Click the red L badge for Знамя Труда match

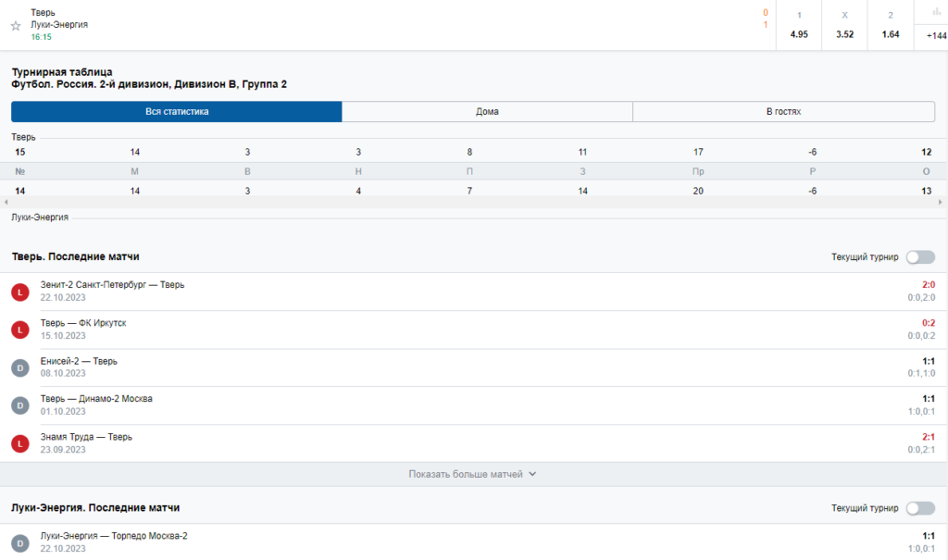point(20,443)
